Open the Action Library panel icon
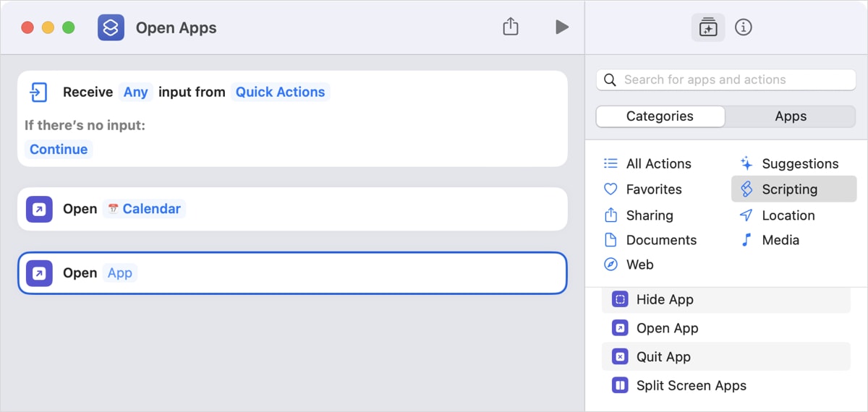 tap(708, 27)
